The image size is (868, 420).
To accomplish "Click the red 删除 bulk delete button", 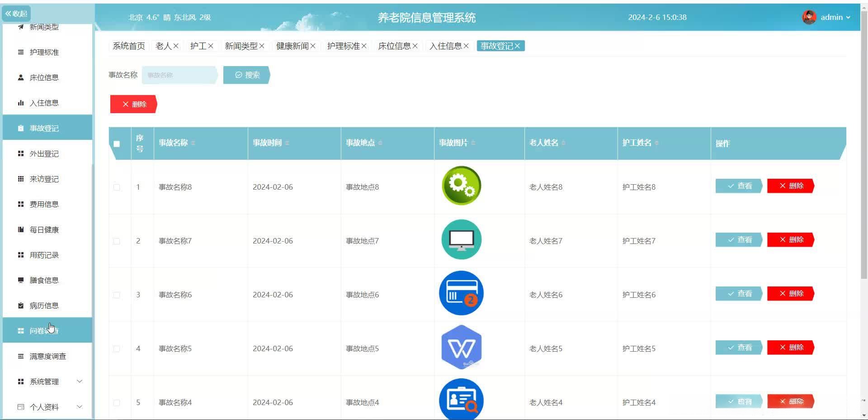I will click(x=133, y=104).
